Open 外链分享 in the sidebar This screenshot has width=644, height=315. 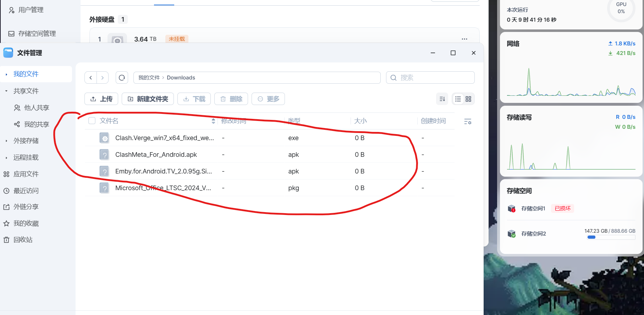coord(21,207)
